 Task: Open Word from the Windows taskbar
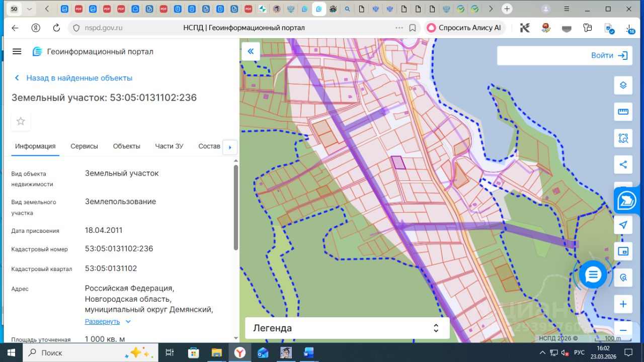coord(308,352)
